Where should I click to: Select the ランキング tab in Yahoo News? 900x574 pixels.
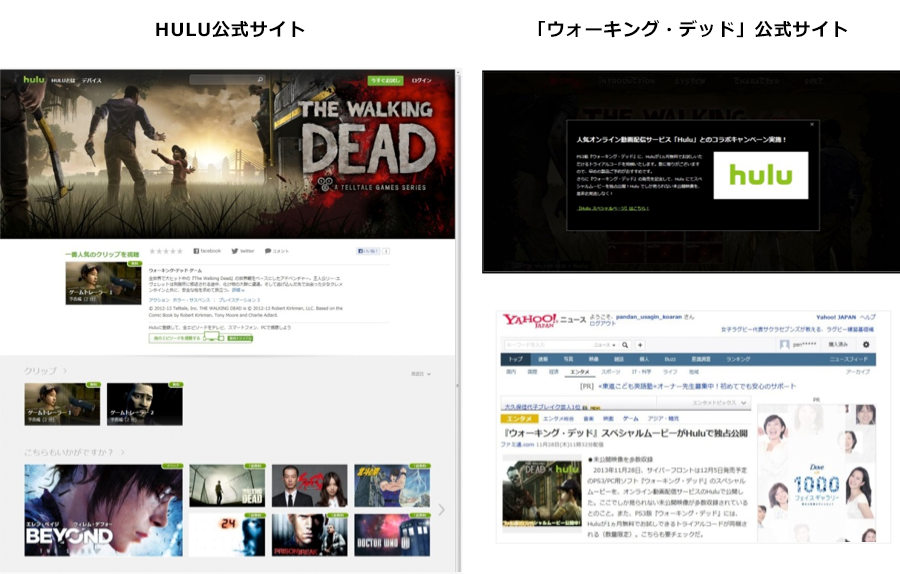click(x=738, y=359)
